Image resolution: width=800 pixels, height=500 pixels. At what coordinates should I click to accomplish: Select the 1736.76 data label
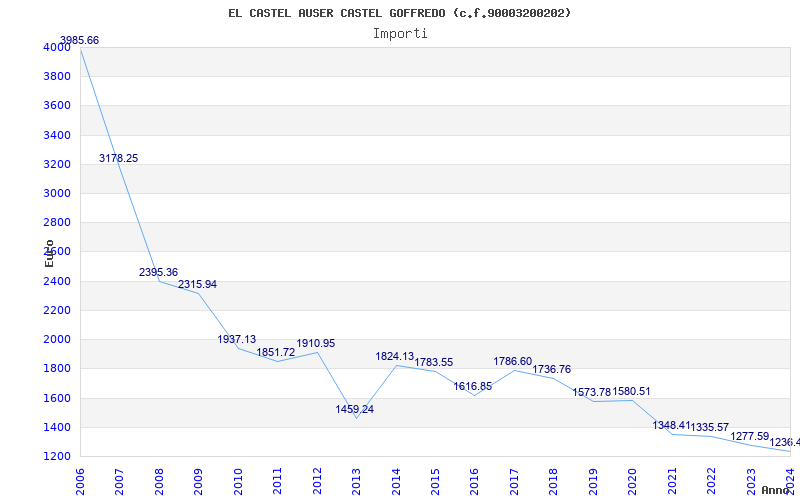(x=552, y=369)
